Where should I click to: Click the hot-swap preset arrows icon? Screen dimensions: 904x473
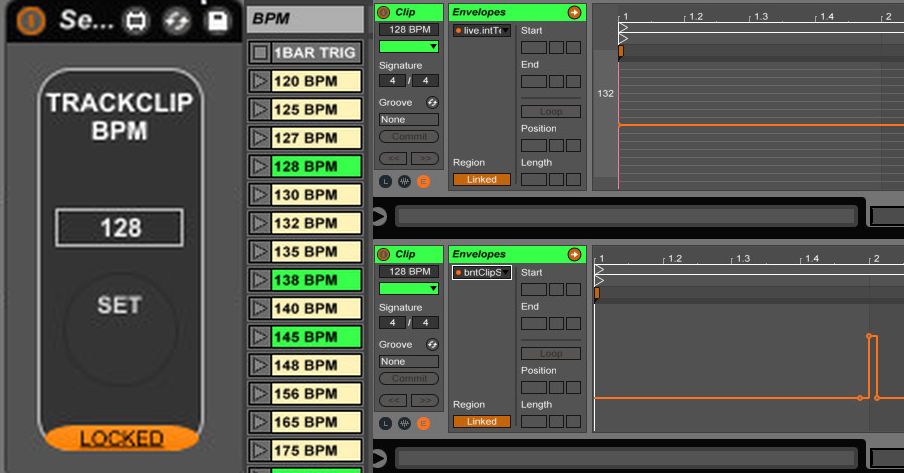[176, 21]
